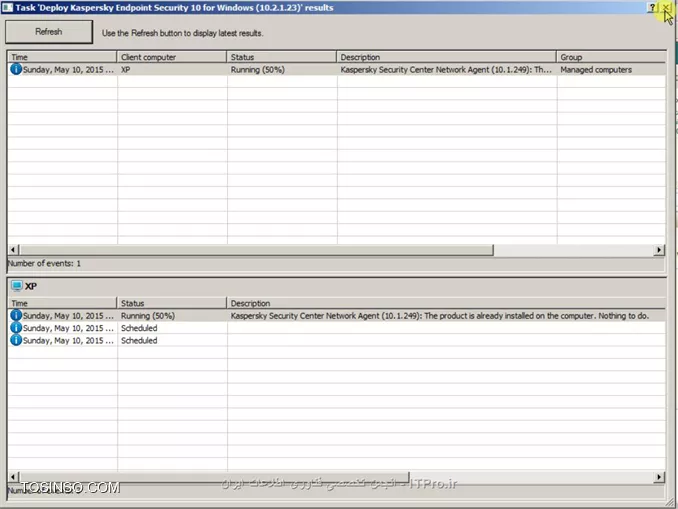Click info icon of first Scheduled row

pos(16,328)
